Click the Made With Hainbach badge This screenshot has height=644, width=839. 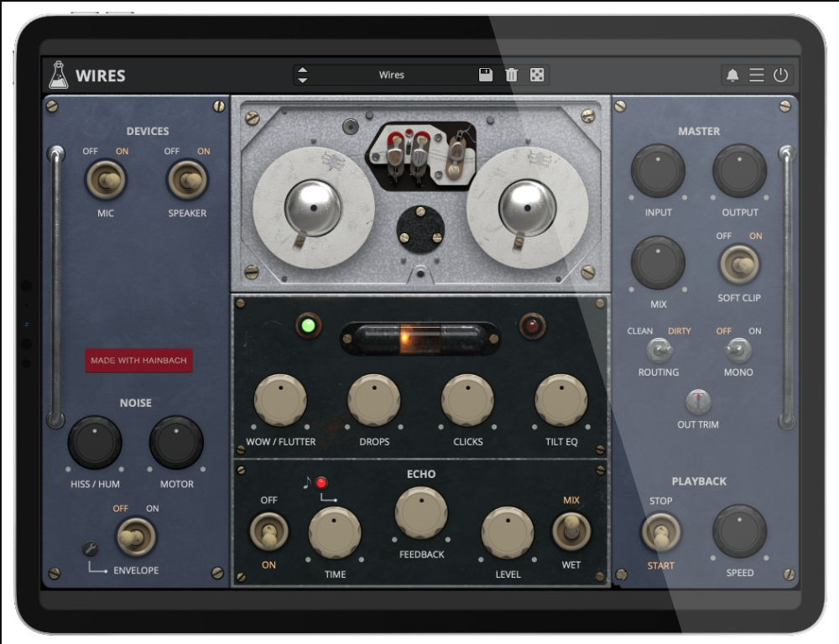click(x=138, y=361)
